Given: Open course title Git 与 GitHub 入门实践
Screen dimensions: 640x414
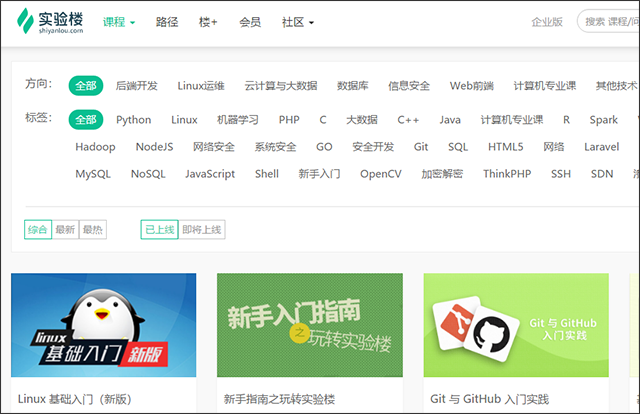Looking at the screenshot, I should tap(489, 399).
